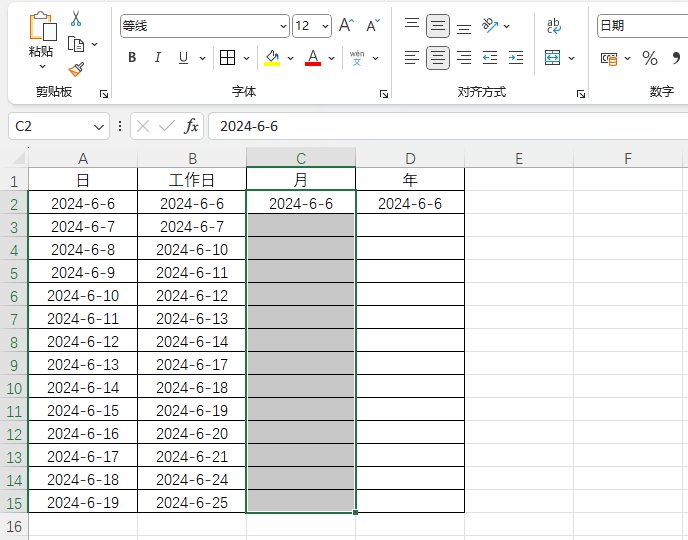
Task: Show phonetic guide wén icon
Action: click(357, 57)
